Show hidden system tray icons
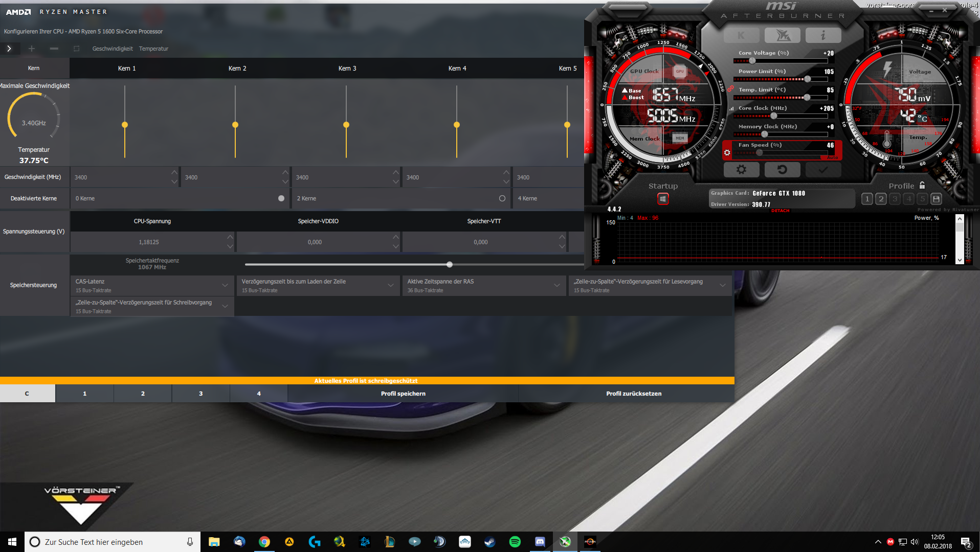980x552 pixels. coord(878,542)
